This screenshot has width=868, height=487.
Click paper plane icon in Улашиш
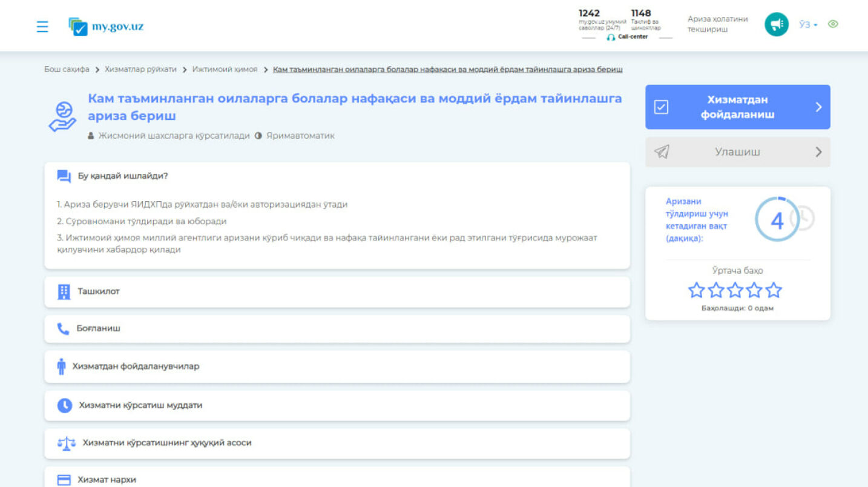(662, 151)
